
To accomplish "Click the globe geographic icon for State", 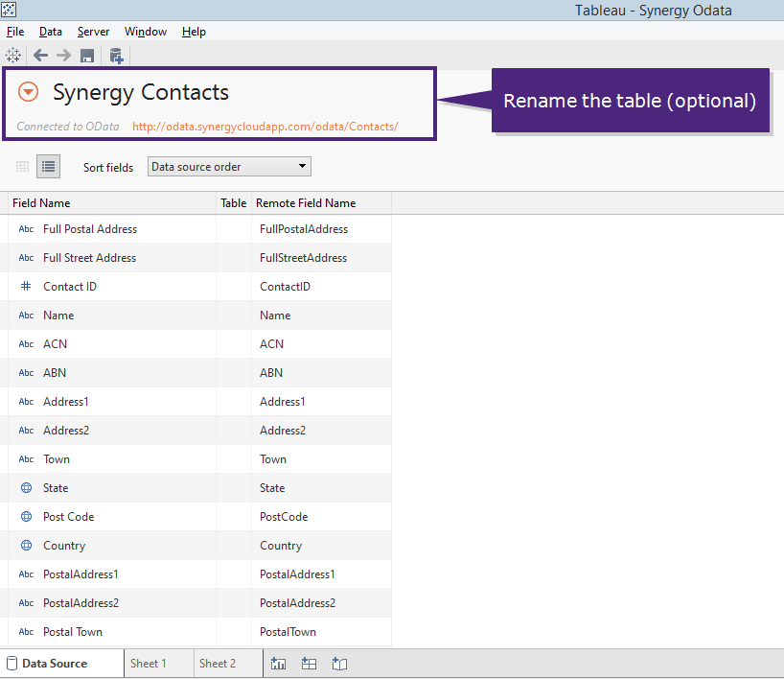I will pyautogui.click(x=27, y=488).
